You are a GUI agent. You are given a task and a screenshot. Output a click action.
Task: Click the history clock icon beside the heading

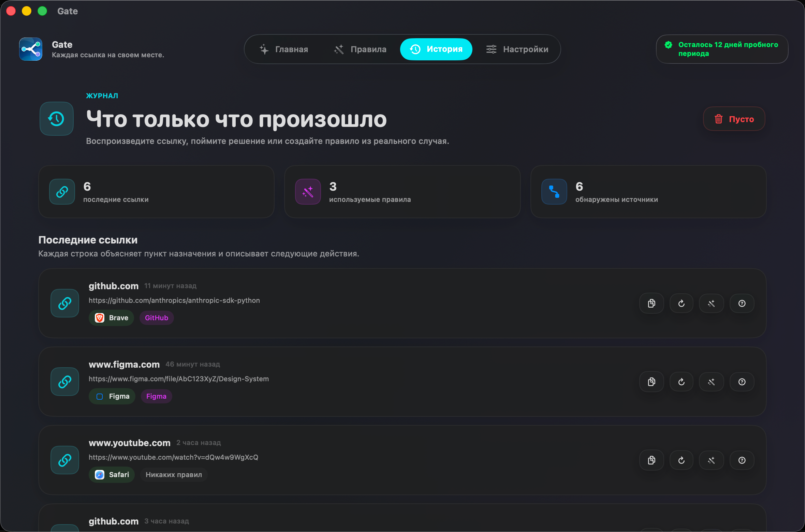[57, 119]
